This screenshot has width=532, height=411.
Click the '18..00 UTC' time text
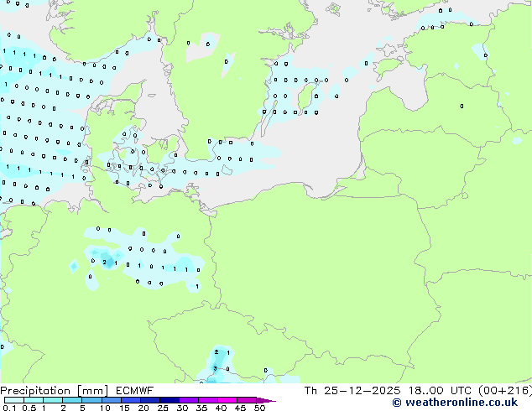coord(440,391)
